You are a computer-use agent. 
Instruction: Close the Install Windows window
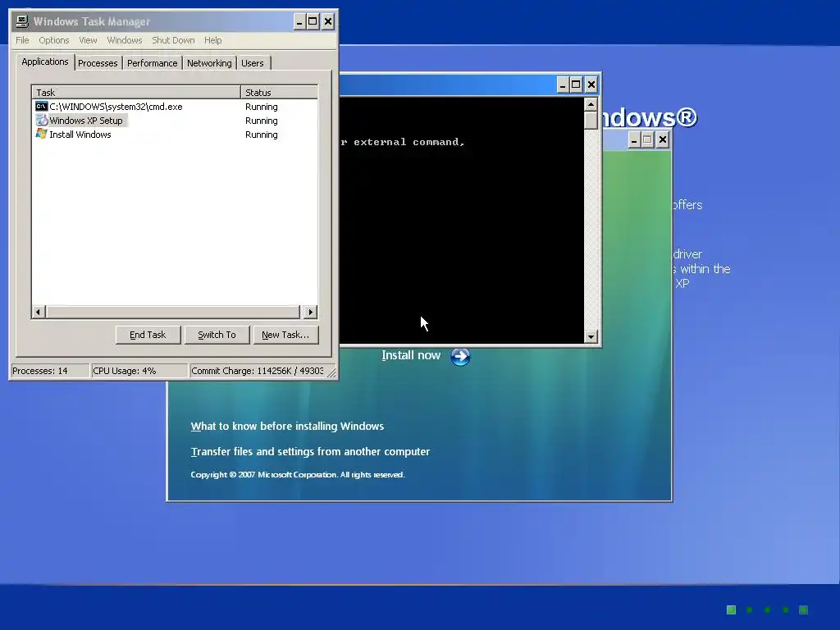coord(663,140)
